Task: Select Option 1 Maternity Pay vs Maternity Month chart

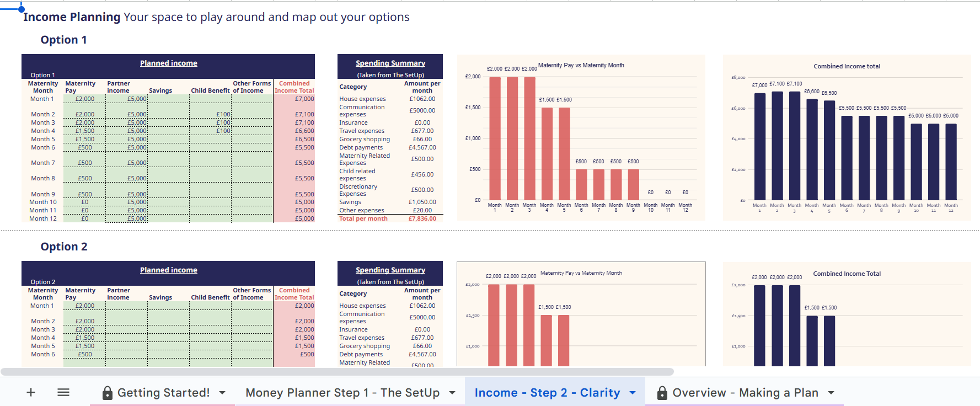Action: pyautogui.click(x=581, y=138)
